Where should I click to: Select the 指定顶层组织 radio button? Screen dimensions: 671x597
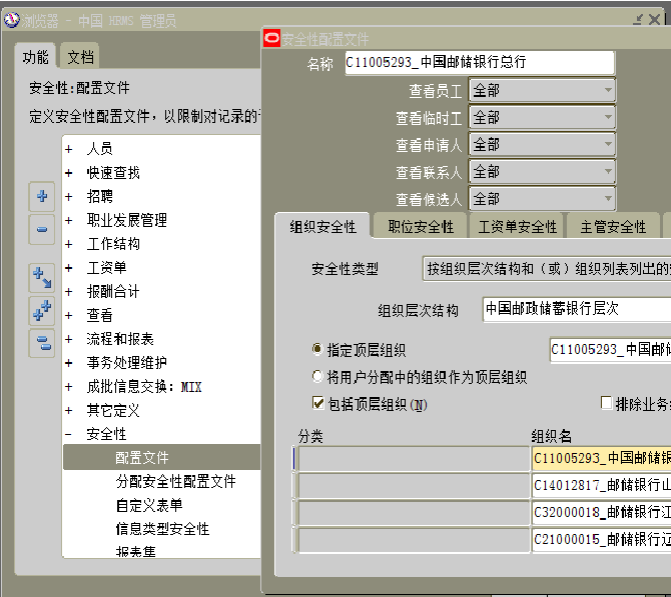[x=317, y=349]
